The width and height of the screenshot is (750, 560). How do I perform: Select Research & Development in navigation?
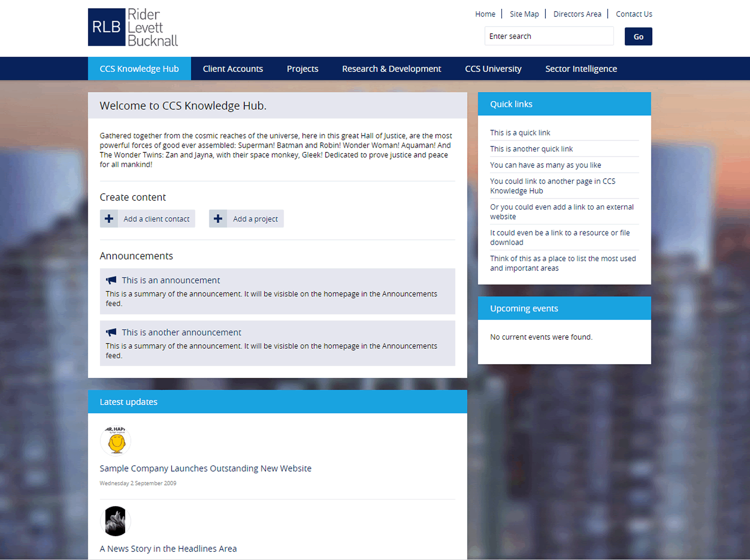click(x=391, y=69)
